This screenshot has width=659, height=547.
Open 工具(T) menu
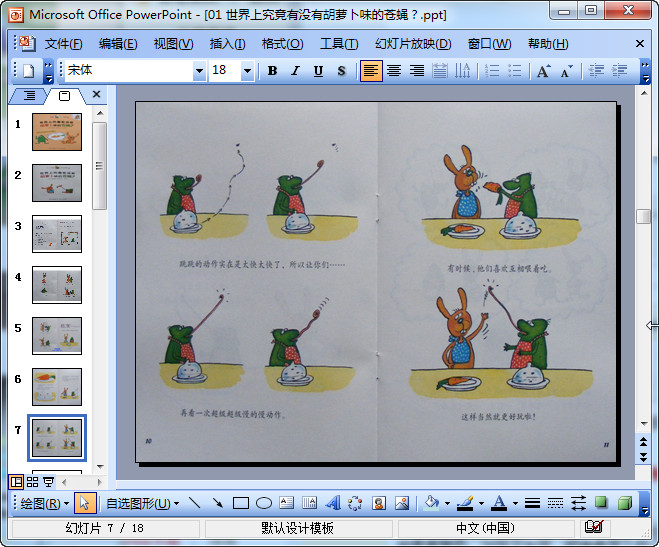[x=339, y=44]
